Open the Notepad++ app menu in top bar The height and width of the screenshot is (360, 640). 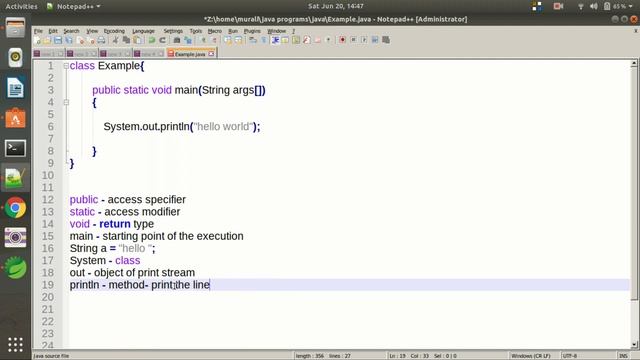click(x=73, y=6)
